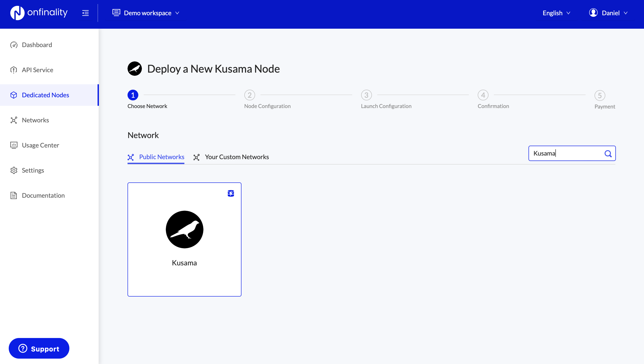This screenshot has width=644, height=364.
Task: Click the Support button
Action: tap(39, 349)
